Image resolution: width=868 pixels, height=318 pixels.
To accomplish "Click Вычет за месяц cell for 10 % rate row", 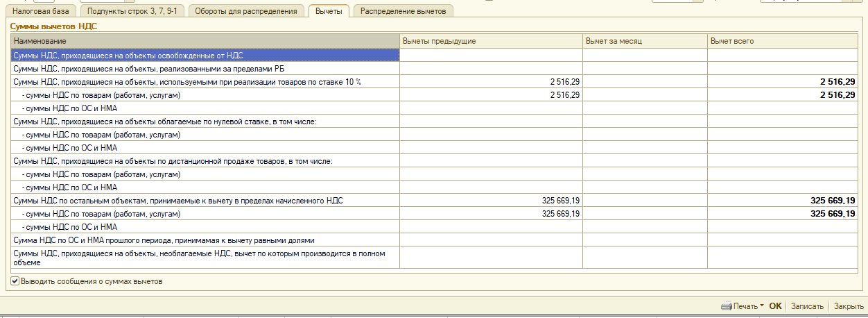I will pos(644,81).
